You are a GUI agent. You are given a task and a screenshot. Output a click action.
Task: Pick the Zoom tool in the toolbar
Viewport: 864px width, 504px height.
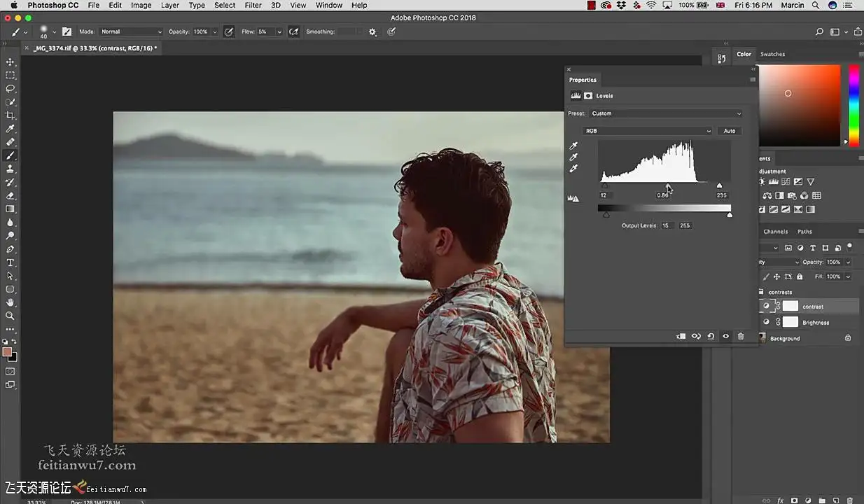coord(11,316)
